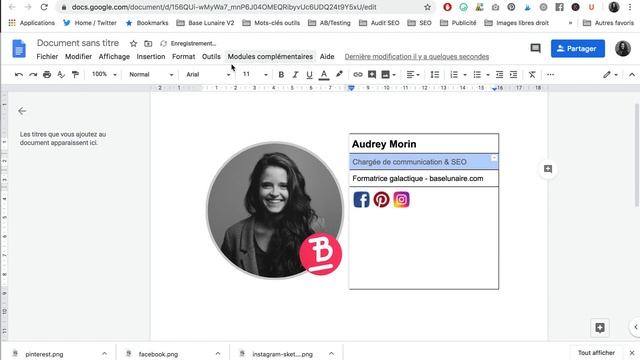Show the side panel arrow

click(635, 327)
